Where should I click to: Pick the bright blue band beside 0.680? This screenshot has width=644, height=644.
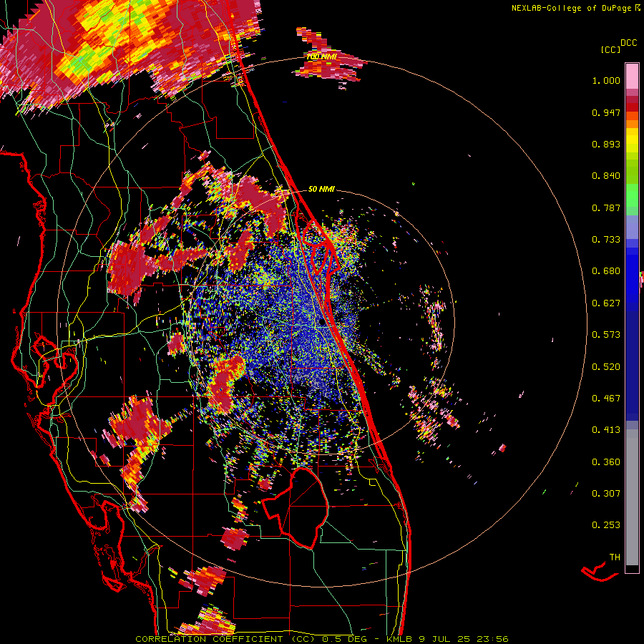(632, 275)
